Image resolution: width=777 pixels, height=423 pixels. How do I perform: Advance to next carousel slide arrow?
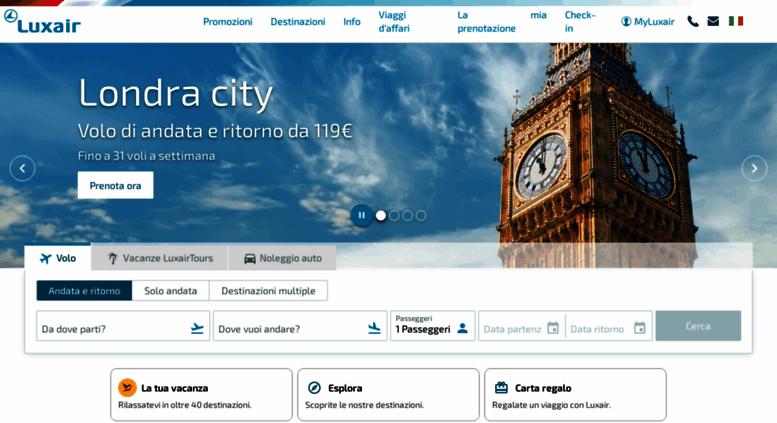click(754, 168)
